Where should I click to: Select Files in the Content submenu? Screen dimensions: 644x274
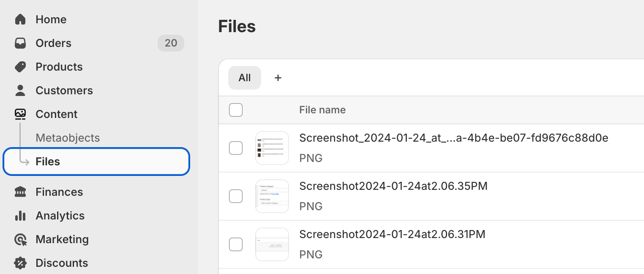pos(48,162)
